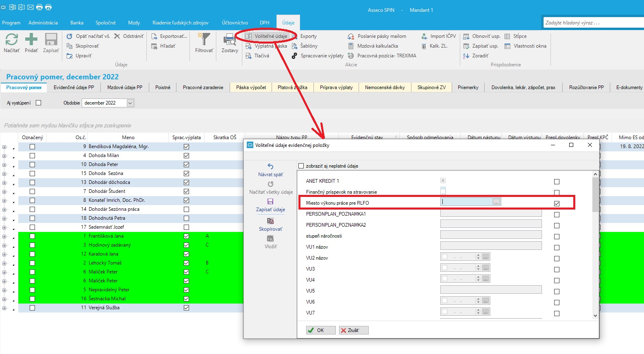Uncheck the Miesto výkonu práce pre RLFO checkbox
This screenshot has height=354, width=644.
pos(557,203)
